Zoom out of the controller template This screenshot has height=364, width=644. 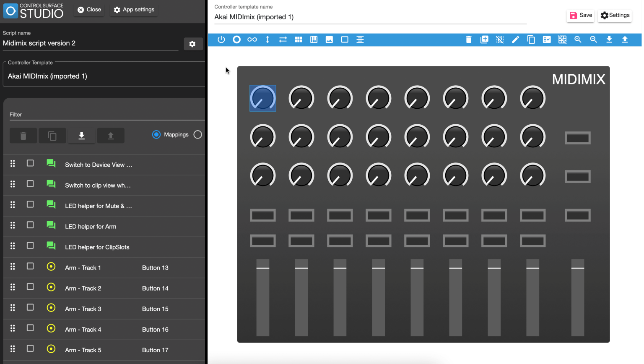tap(593, 39)
